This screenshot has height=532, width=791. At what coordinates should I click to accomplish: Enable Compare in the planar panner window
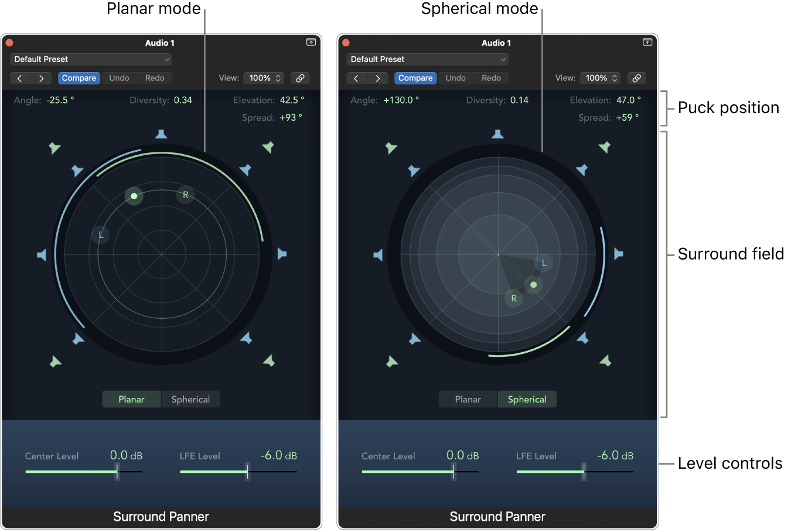(79, 78)
